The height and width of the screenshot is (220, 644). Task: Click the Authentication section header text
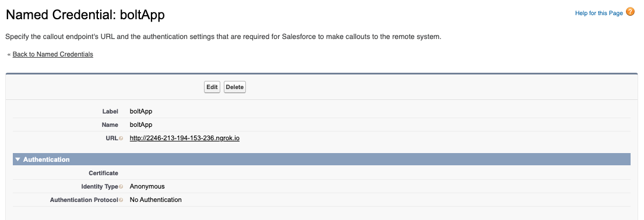pyautogui.click(x=47, y=159)
